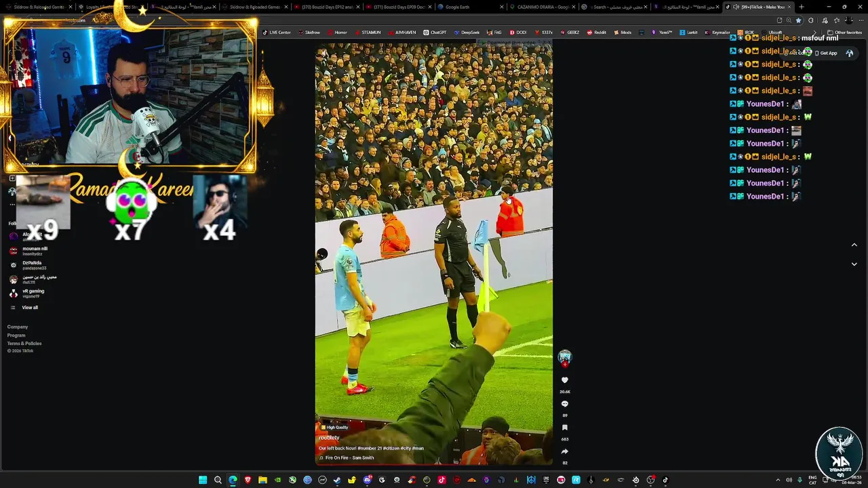Open the LIVE Center bookmark
The height and width of the screenshot is (488, 868).
277,33
